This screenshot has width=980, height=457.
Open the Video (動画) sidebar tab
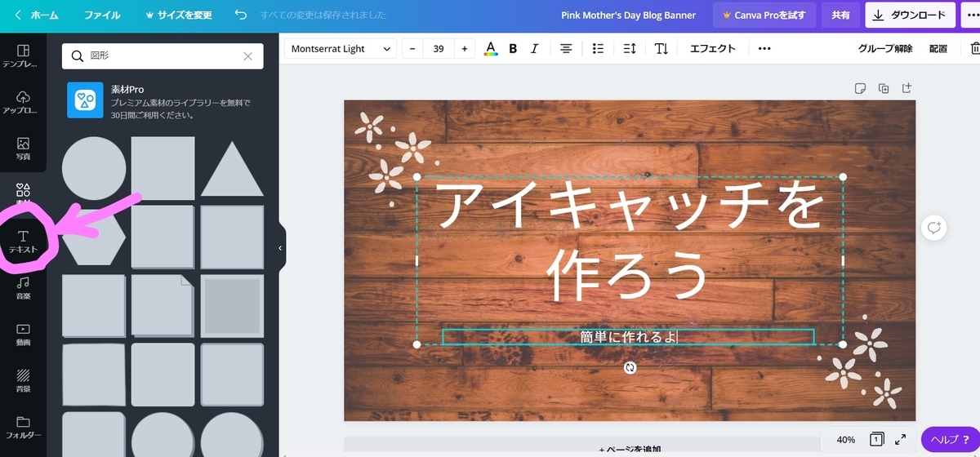tap(23, 335)
